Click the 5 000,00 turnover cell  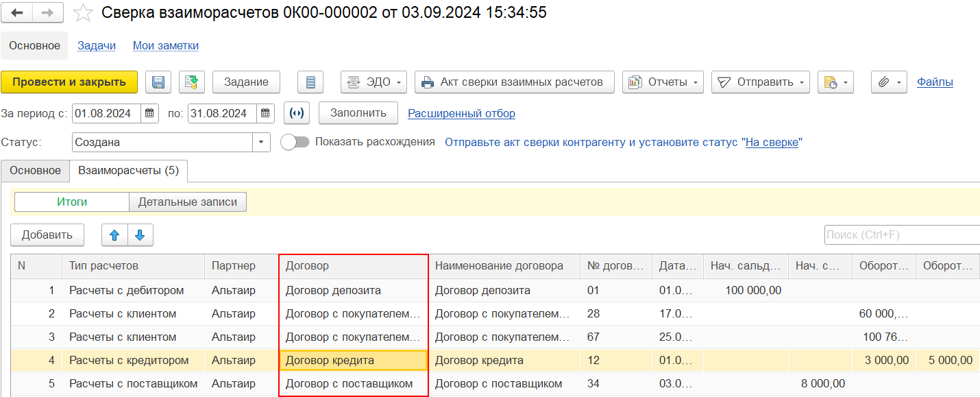pyautogui.click(x=948, y=361)
